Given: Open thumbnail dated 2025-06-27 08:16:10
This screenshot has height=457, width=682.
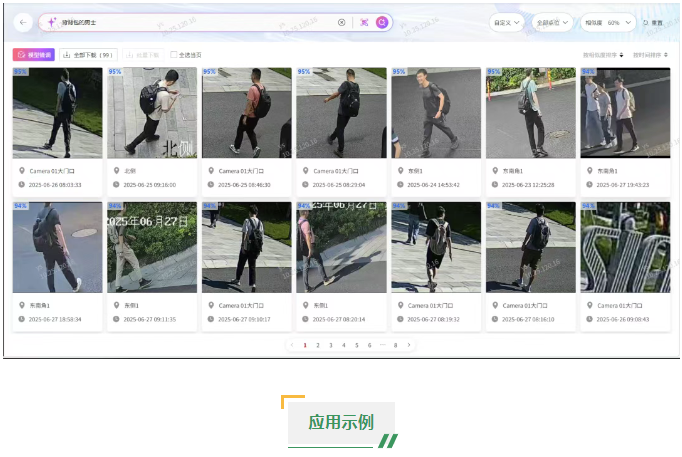Looking at the screenshot, I should [531, 247].
